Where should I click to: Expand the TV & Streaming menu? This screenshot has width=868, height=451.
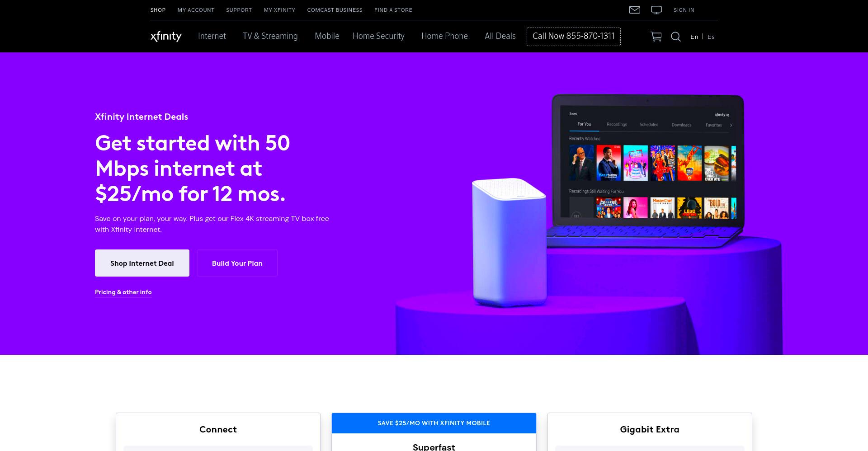pos(270,36)
